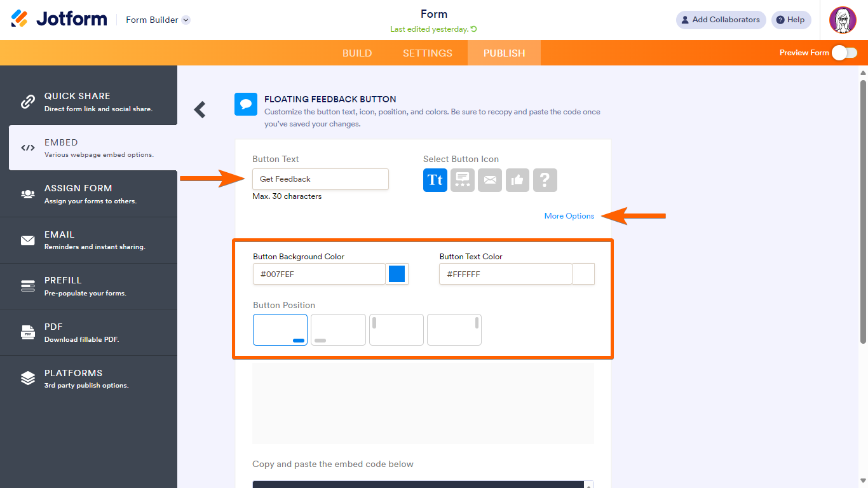
Task: Pick the envelope button icon
Action: pyautogui.click(x=490, y=180)
